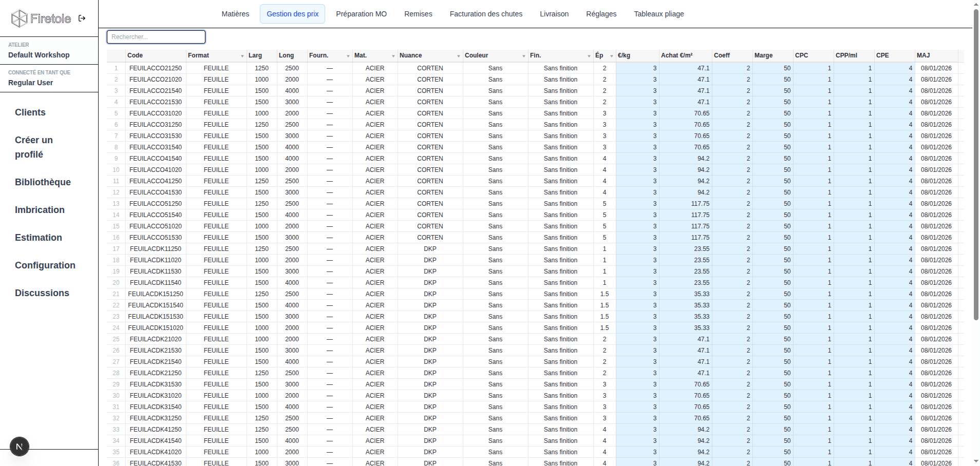The height and width of the screenshot is (466, 980).
Task: Click the CPC column header
Action: pyautogui.click(x=814, y=55)
